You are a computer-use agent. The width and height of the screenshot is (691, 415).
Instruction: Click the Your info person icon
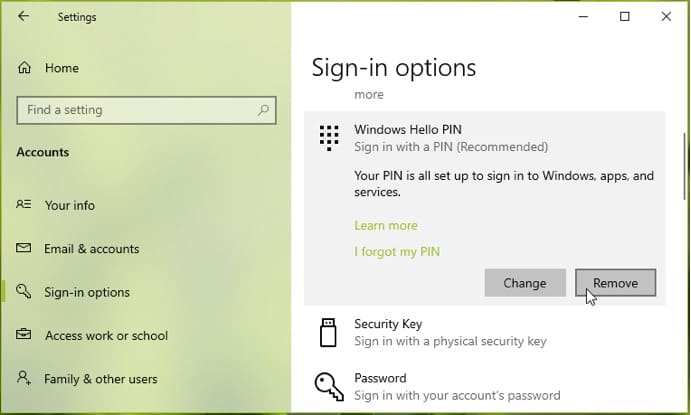coord(24,205)
